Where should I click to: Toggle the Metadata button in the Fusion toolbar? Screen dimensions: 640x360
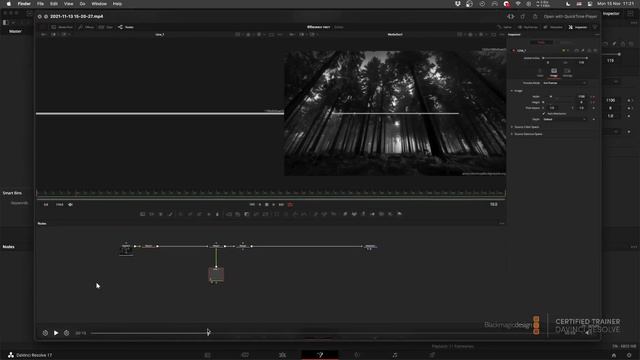coord(553,27)
